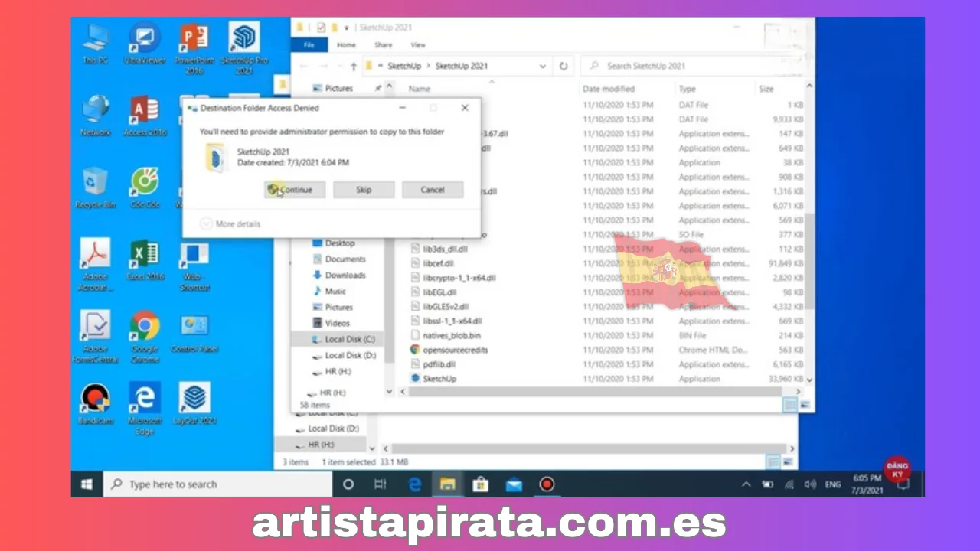Select the natives_blob.bin file
980x551 pixels.
pos(452,335)
